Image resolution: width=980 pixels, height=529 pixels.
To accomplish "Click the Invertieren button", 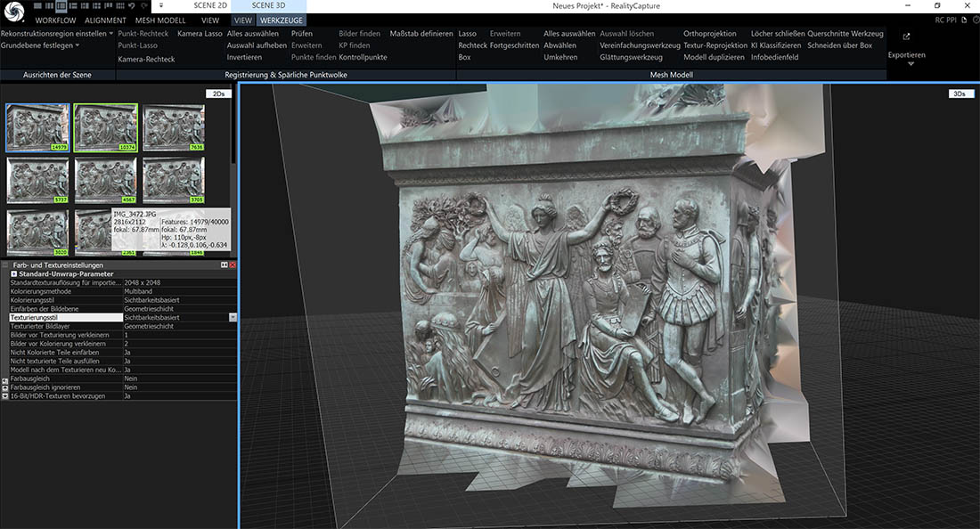I will (244, 58).
